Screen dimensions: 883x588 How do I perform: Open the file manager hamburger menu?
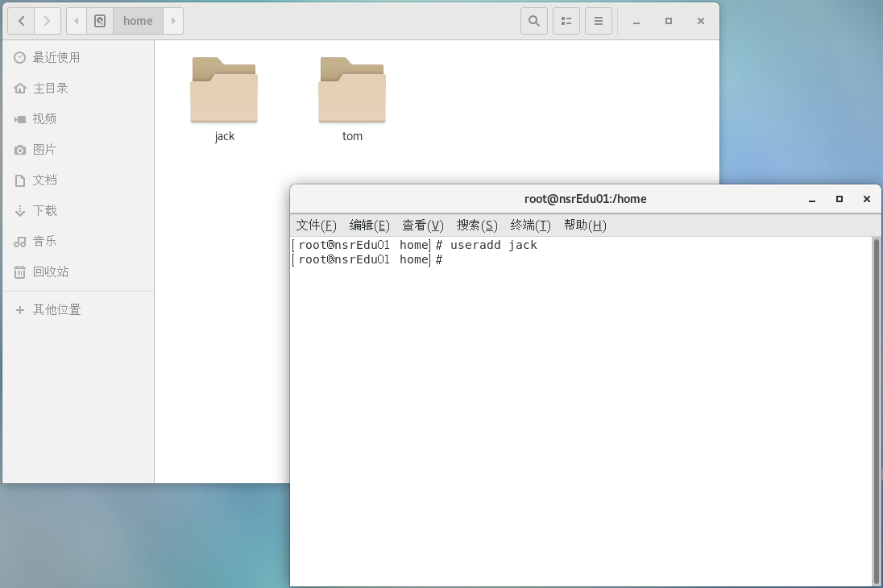pos(599,22)
